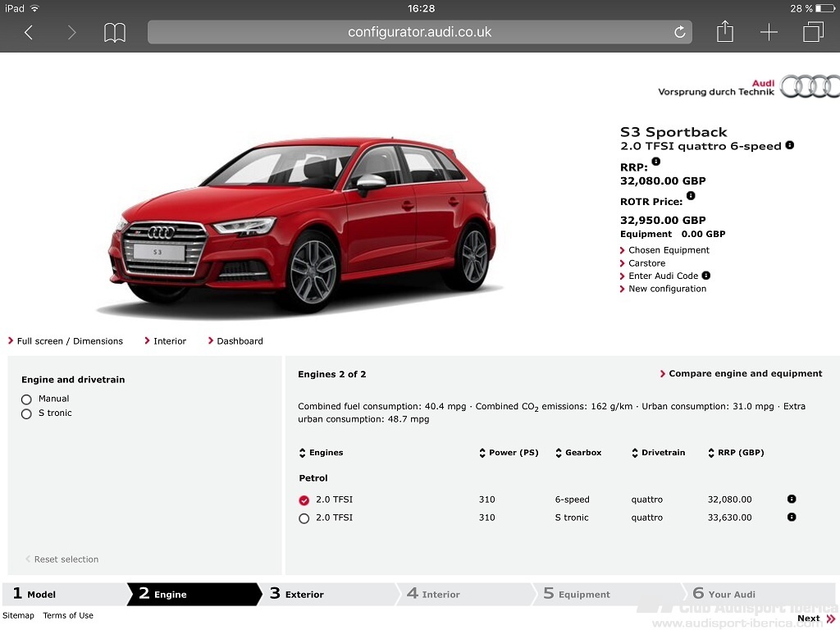Go to step 3 Exterior
This screenshot has width=840, height=630.
(330, 594)
